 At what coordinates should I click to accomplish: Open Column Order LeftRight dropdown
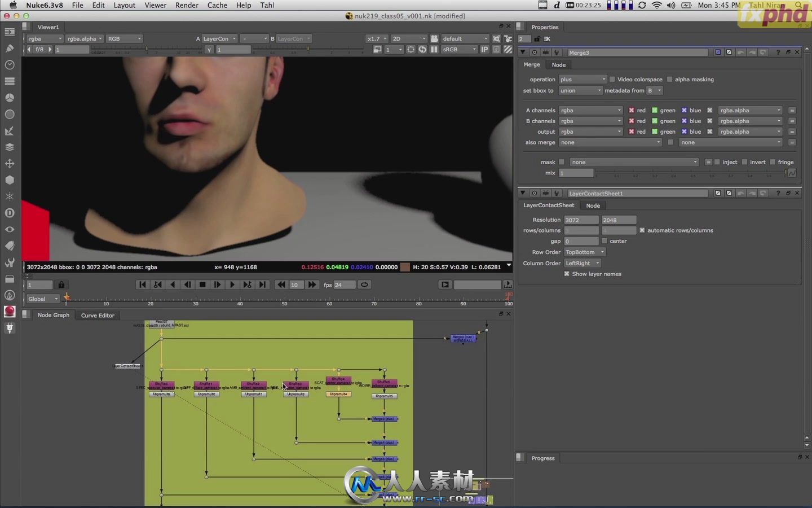click(582, 264)
